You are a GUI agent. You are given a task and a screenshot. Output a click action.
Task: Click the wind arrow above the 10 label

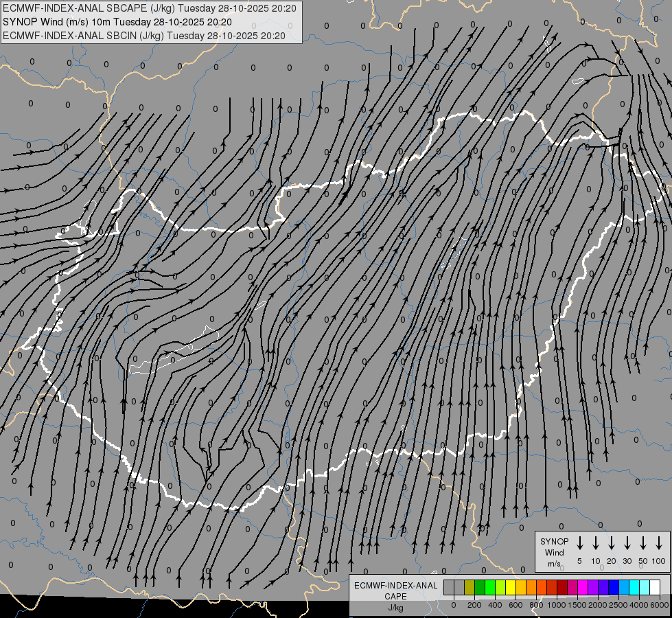pyautogui.click(x=595, y=542)
